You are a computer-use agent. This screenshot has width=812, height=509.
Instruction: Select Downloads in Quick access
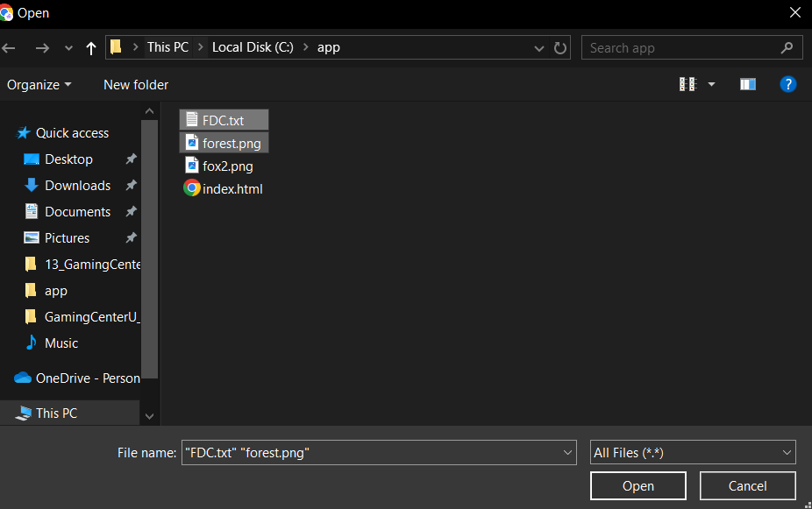[x=77, y=185]
